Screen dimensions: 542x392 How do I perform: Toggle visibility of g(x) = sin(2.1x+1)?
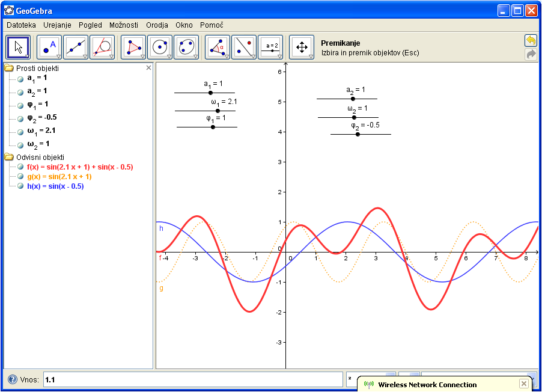(x=20, y=177)
